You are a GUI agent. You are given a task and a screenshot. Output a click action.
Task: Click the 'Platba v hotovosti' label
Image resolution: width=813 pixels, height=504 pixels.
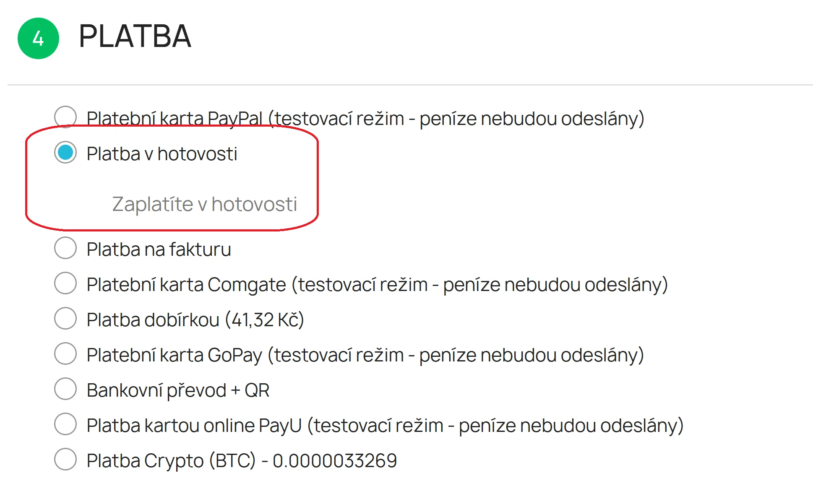162,154
